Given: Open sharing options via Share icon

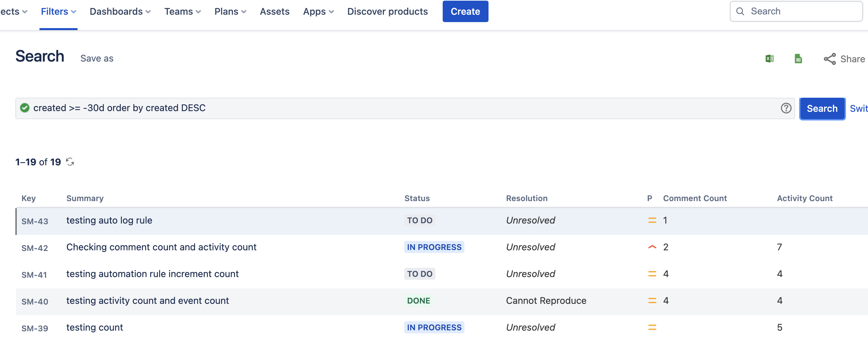Looking at the screenshot, I should click(830, 59).
